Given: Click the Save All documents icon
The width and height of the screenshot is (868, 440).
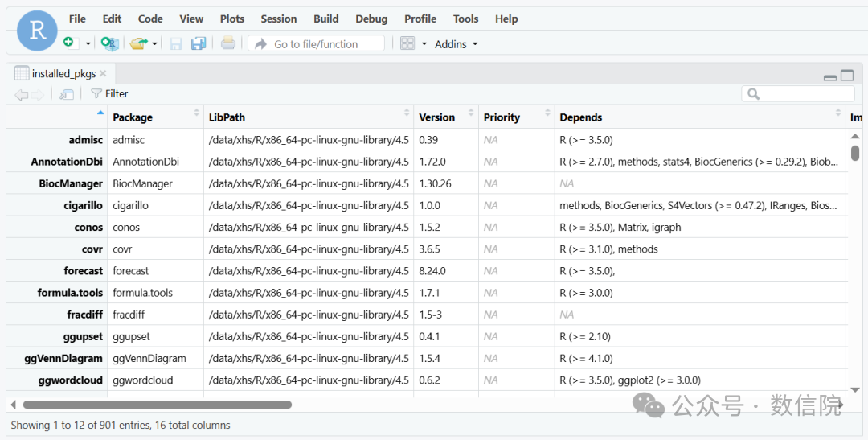Looking at the screenshot, I should [x=199, y=43].
